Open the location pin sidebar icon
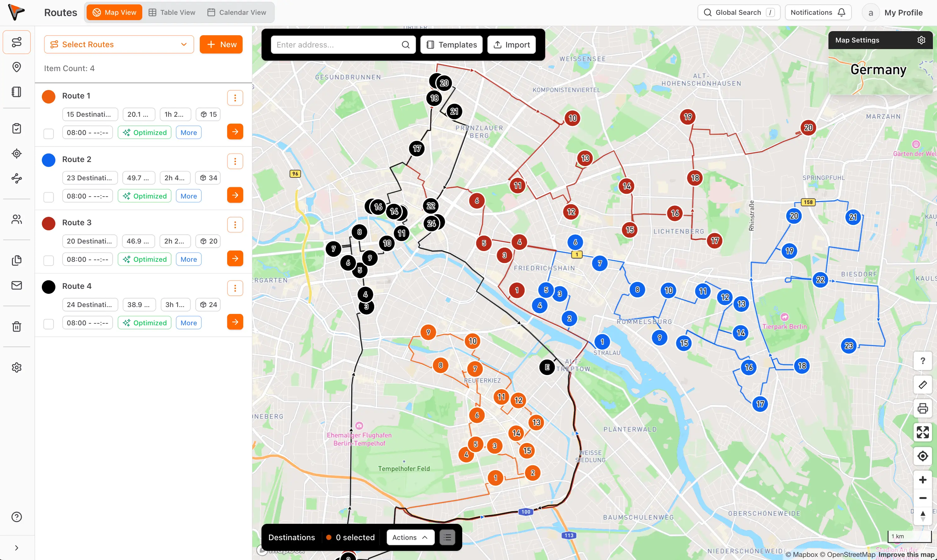Screen dimensions: 937x560 click(17, 67)
